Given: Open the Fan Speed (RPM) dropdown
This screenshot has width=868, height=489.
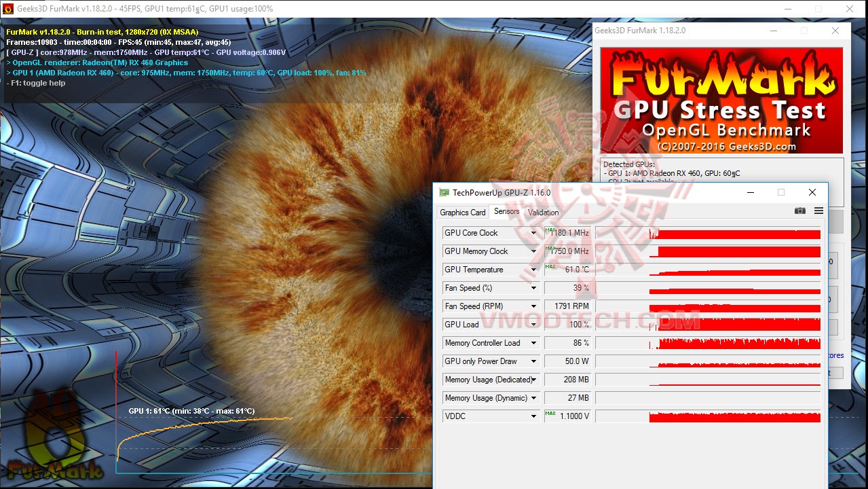Looking at the screenshot, I should [x=534, y=306].
